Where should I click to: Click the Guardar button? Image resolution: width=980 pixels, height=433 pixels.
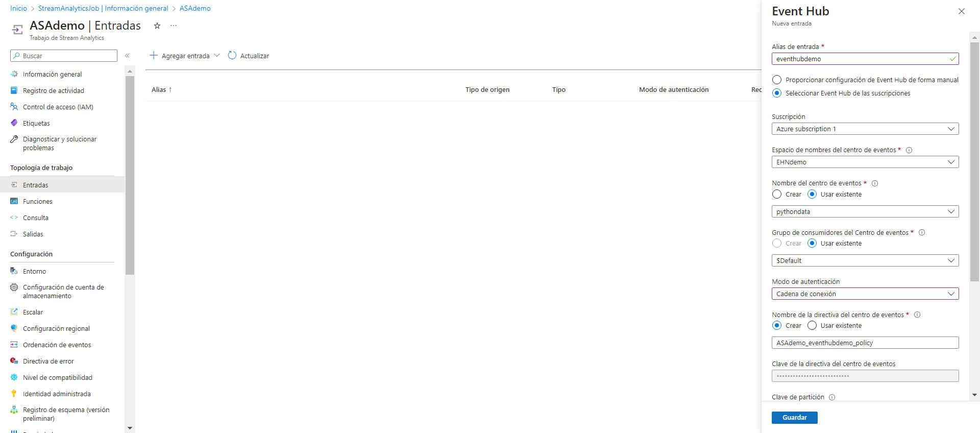click(794, 418)
